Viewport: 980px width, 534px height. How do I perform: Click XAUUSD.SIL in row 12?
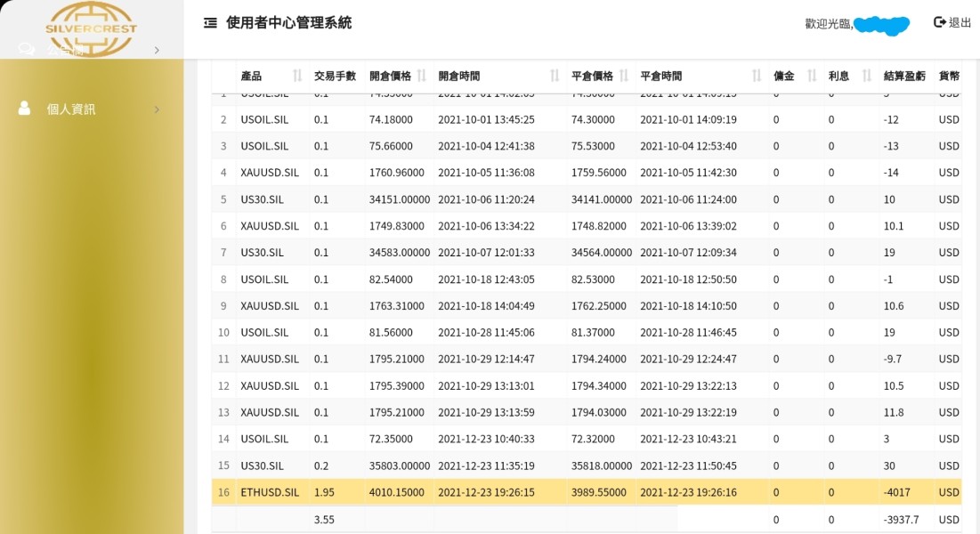[x=270, y=385]
